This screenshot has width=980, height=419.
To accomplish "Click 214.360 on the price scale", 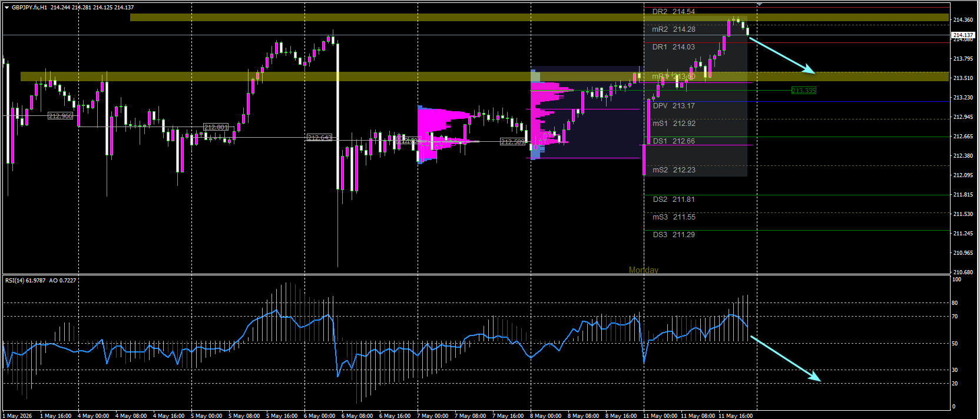I will 963,20.
